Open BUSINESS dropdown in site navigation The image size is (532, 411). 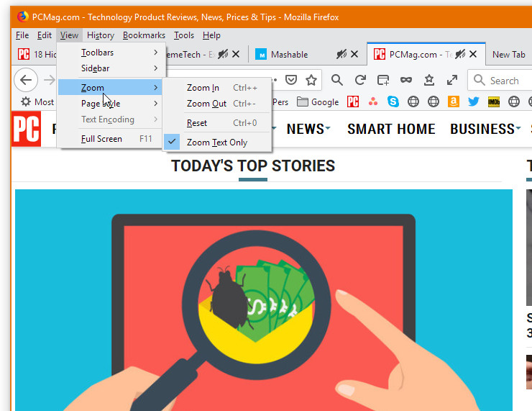click(485, 129)
